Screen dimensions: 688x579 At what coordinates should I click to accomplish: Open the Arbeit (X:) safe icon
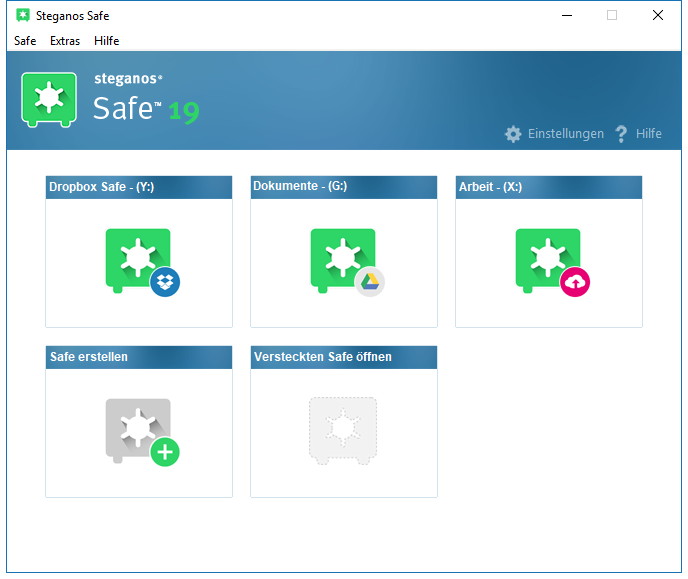click(548, 260)
